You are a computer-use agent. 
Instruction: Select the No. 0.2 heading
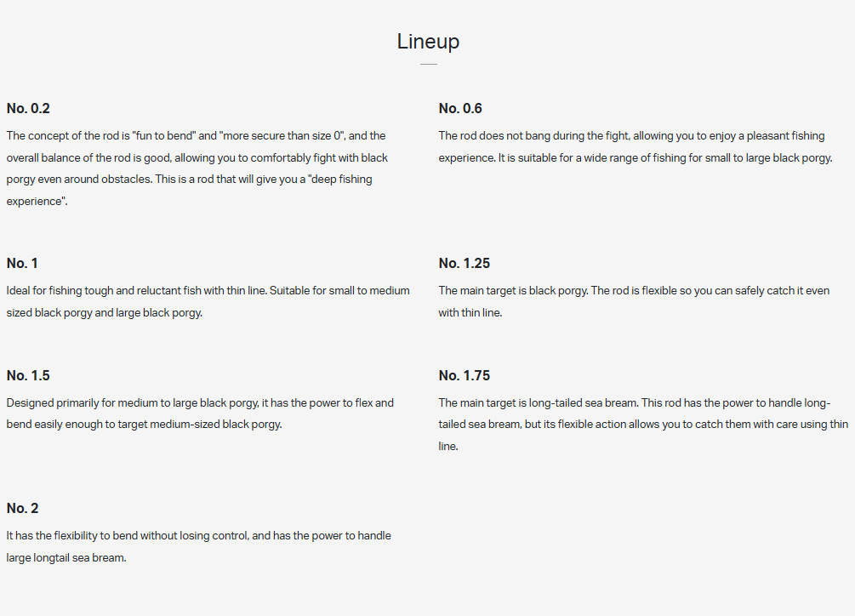[x=28, y=108]
